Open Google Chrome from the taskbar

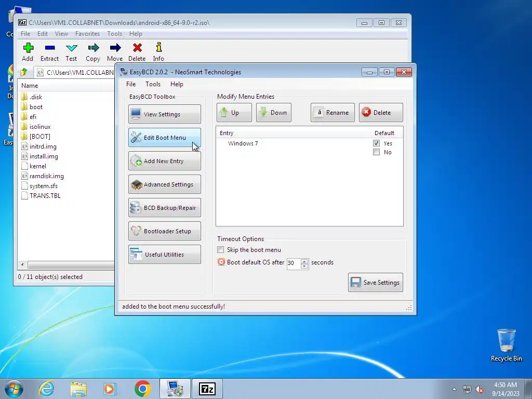[x=142, y=389]
